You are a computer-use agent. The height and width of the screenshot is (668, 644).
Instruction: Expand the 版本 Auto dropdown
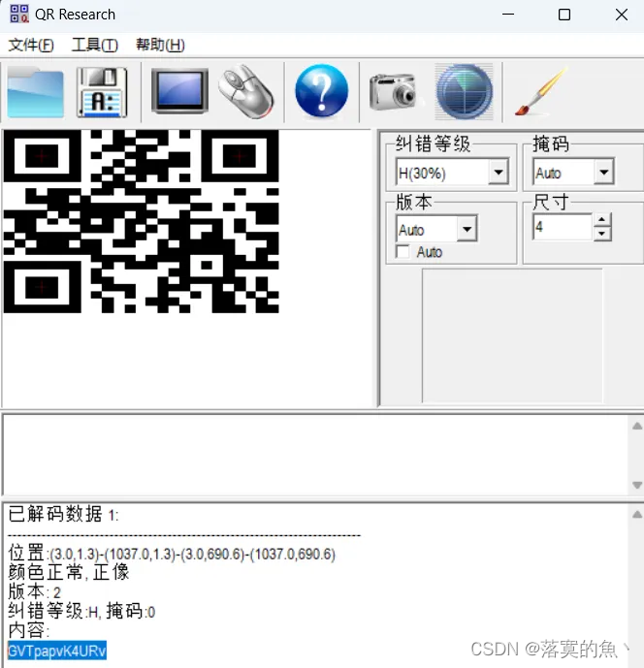[467, 229]
